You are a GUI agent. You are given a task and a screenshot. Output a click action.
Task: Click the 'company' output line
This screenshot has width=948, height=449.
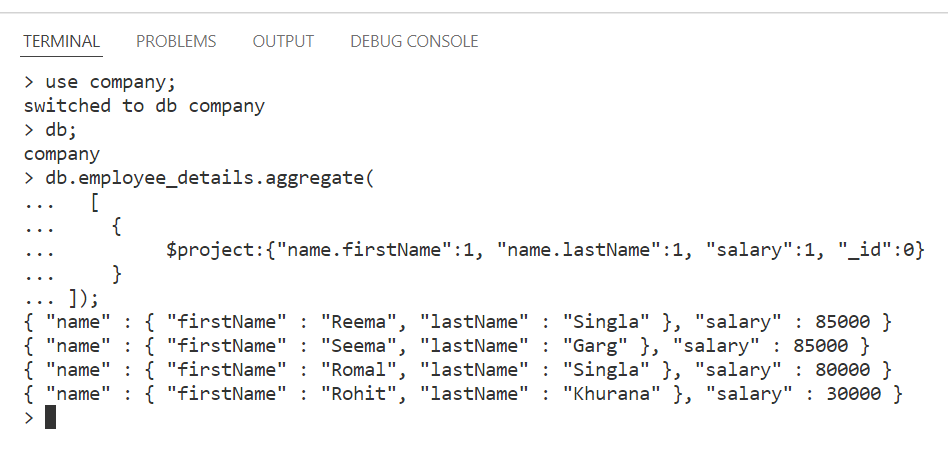(x=62, y=154)
